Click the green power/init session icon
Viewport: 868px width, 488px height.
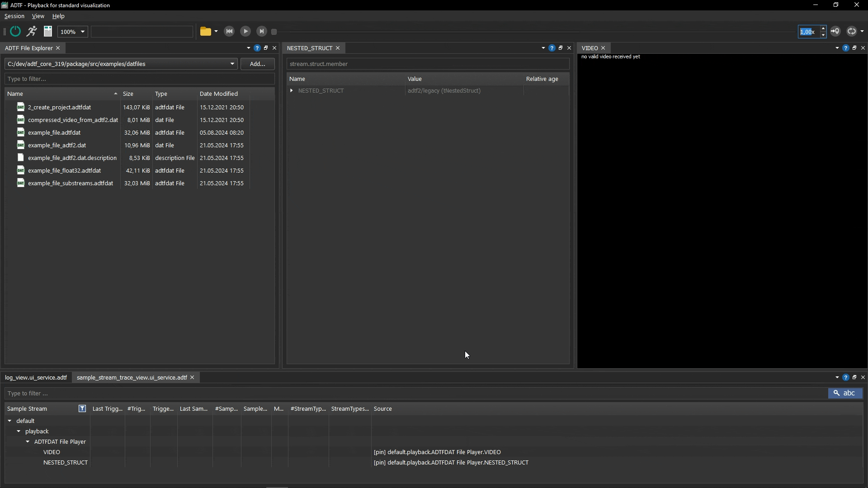(x=15, y=31)
